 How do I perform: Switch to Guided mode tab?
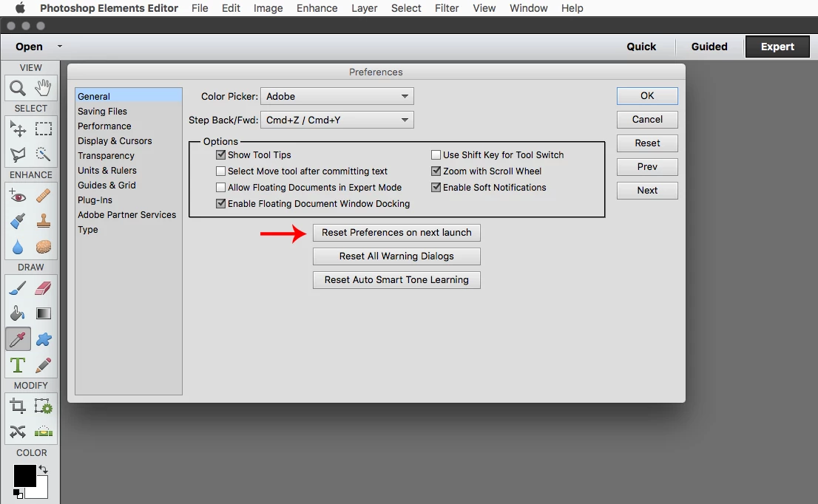tap(709, 47)
